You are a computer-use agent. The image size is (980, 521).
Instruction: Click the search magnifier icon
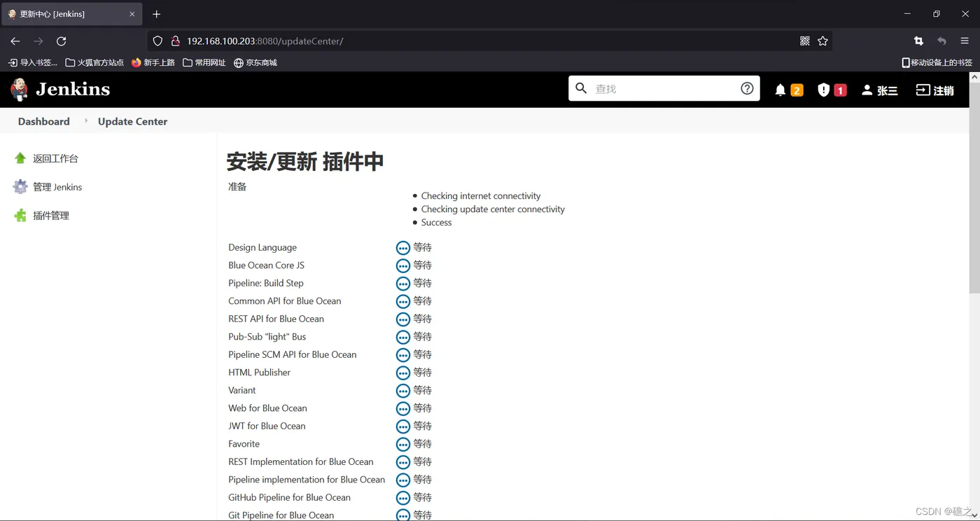(x=581, y=88)
